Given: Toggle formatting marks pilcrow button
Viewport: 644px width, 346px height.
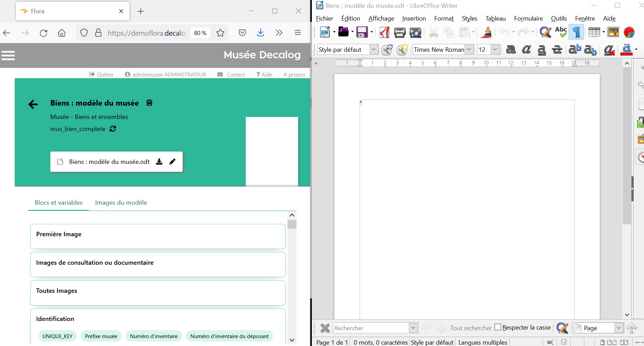Looking at the screenshot, I should point(576,32).
